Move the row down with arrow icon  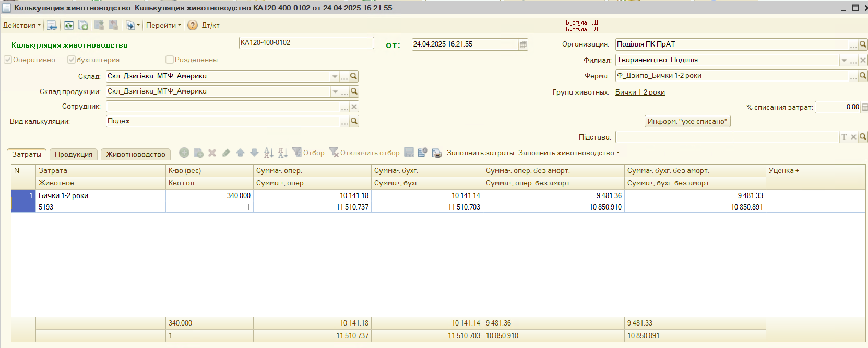click(x=254, y=153)
